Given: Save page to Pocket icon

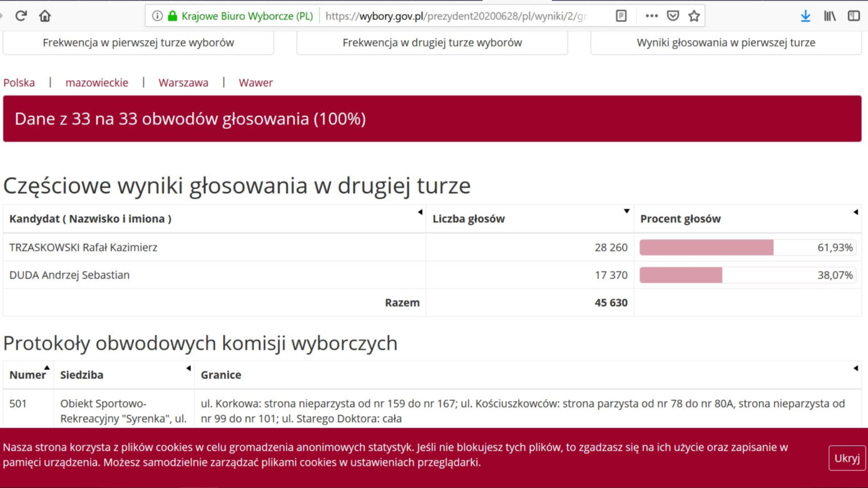Looking at the screenshot, I should pos(673,16).
